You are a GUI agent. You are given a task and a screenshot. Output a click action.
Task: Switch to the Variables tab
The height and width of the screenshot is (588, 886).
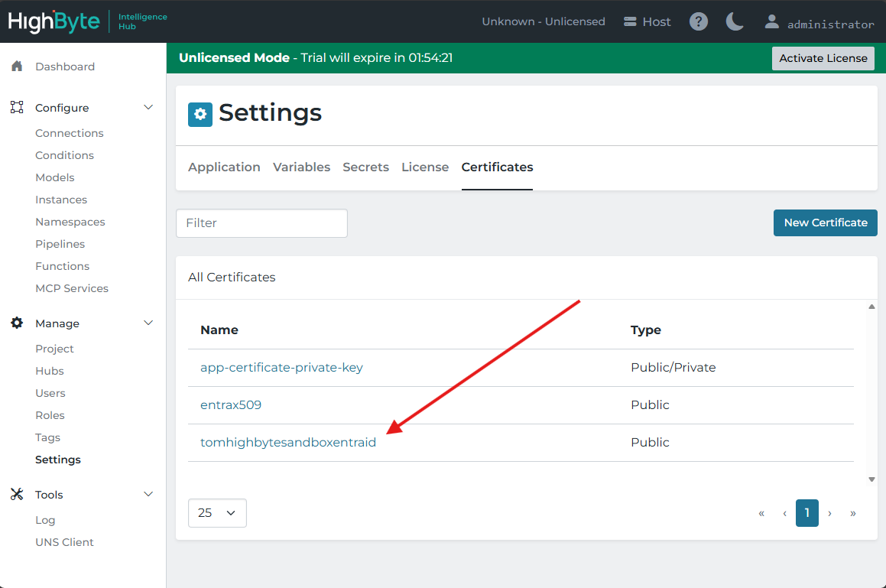click(301, 167)
